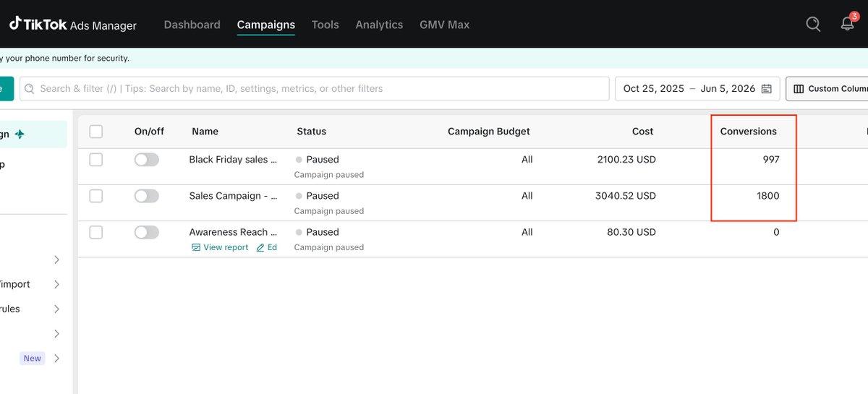Click the New badge in sidebar
This screenshot has height=394, width=868.
pos(33,358)
